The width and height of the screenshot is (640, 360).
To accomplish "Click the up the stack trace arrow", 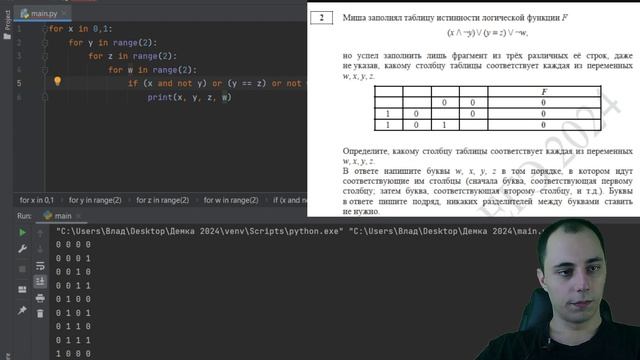I will tap(40, 233).
